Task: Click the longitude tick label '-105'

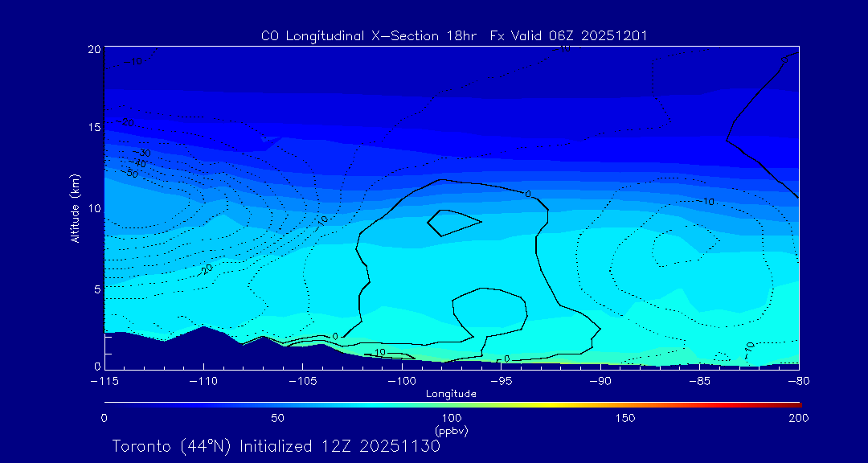Action: coord(302,382)
